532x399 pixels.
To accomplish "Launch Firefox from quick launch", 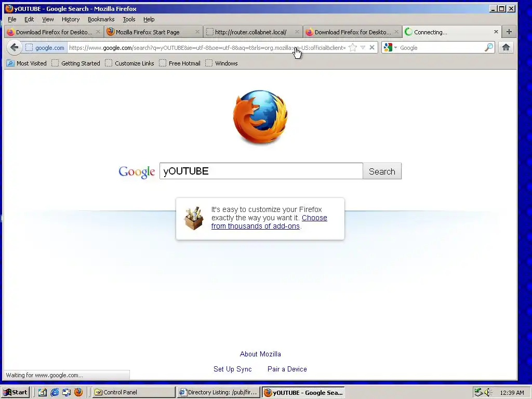I will point(78,392).
